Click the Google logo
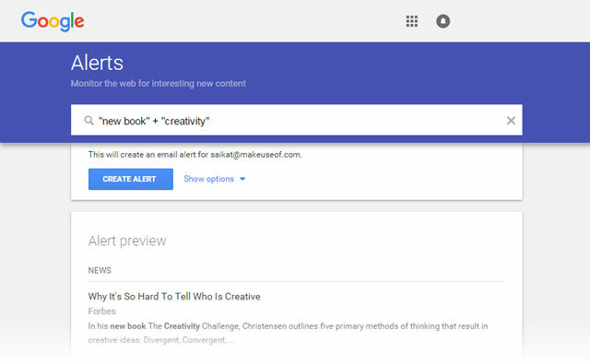 (x=53, y=21)
